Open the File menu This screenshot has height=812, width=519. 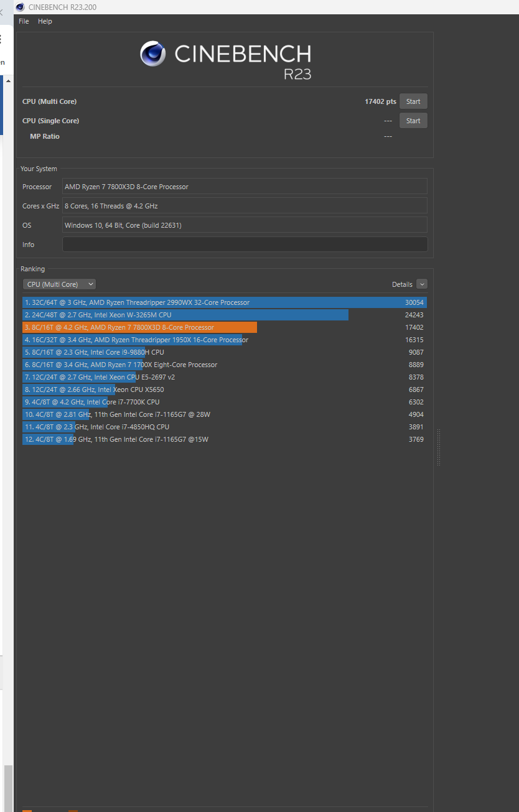click(24, 21)
